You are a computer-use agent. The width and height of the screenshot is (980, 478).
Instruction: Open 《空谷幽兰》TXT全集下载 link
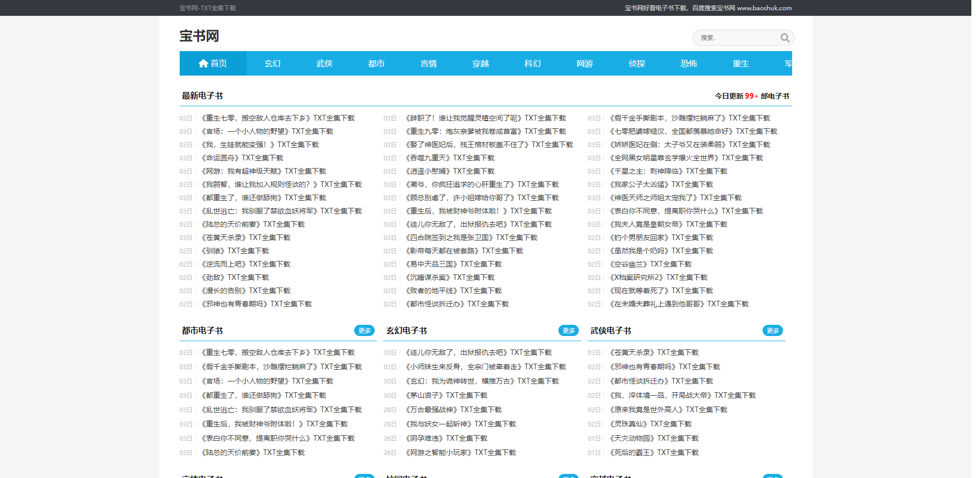649,264
